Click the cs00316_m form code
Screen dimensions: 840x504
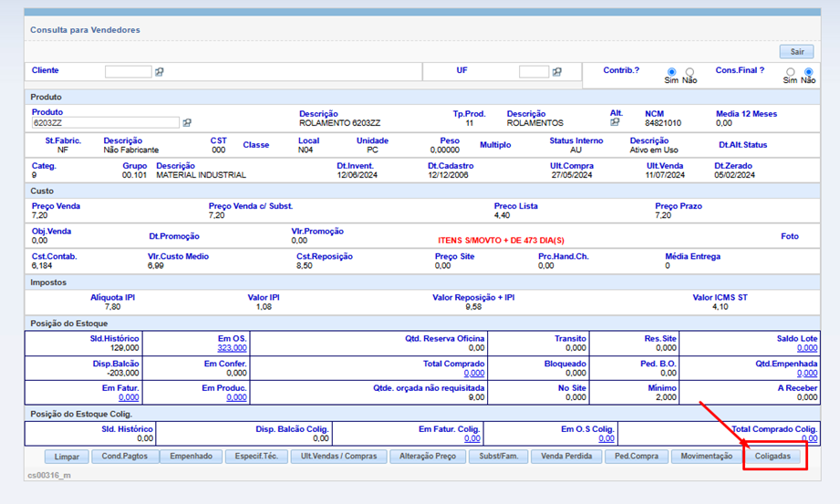[49, 475]
